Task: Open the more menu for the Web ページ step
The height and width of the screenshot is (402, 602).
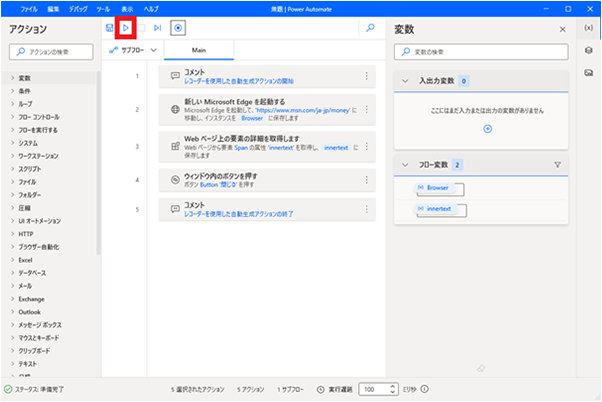Action: coord(367,146)
